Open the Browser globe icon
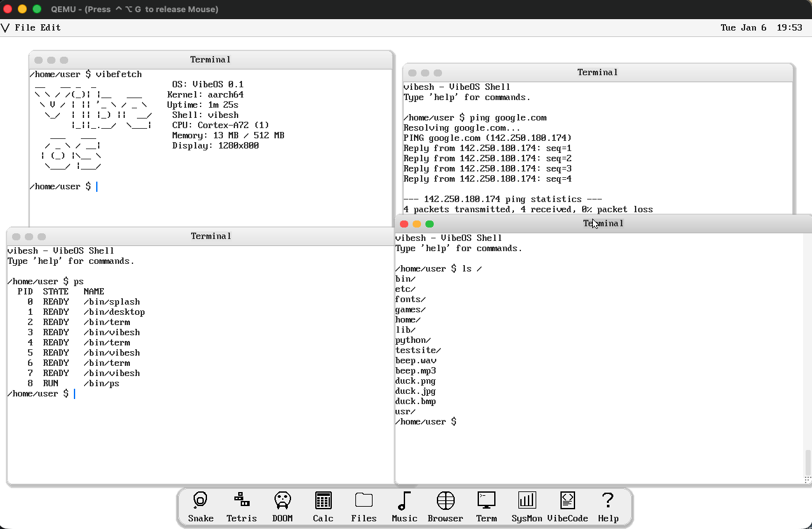 click(445, 501)
